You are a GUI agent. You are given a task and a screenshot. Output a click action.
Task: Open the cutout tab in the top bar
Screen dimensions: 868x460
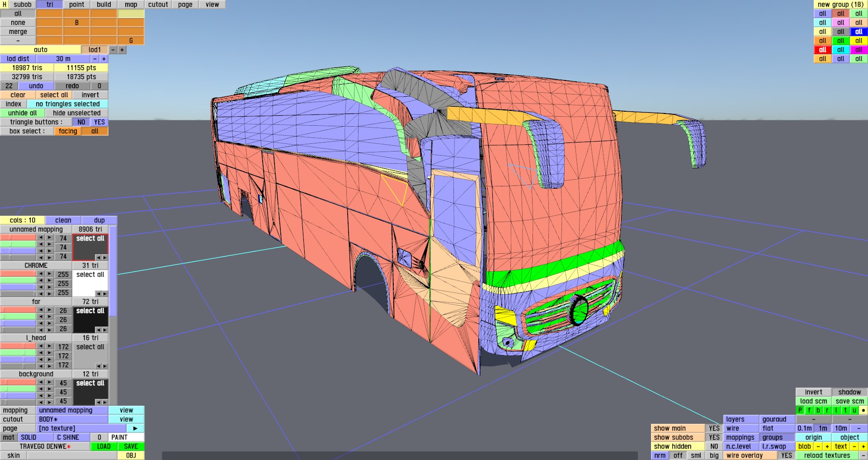tap(158, 5)
